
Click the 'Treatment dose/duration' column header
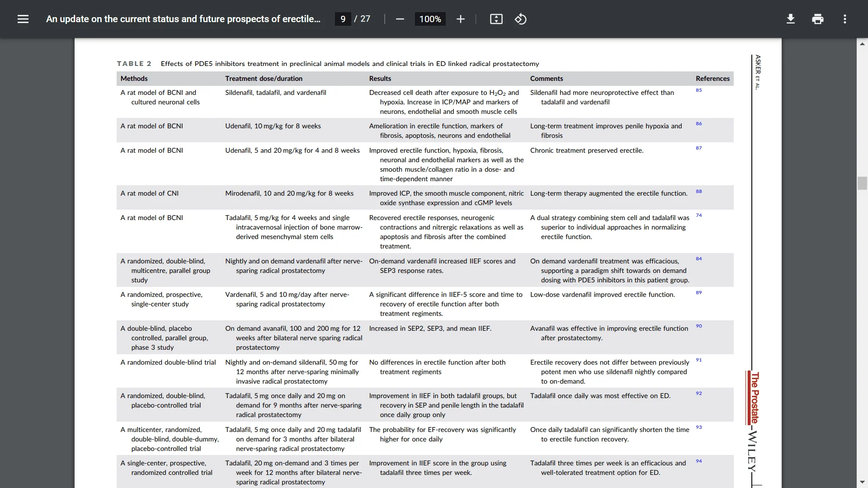[x=264, y=79]
